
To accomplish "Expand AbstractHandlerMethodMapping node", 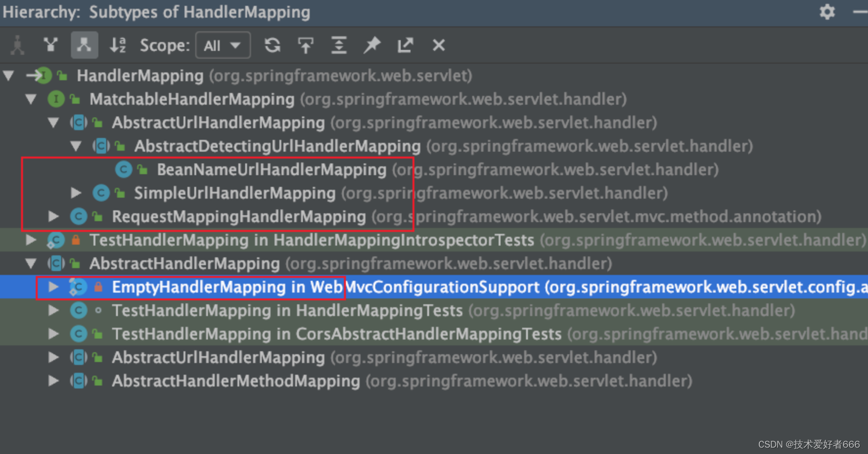I will pos(53,381).
